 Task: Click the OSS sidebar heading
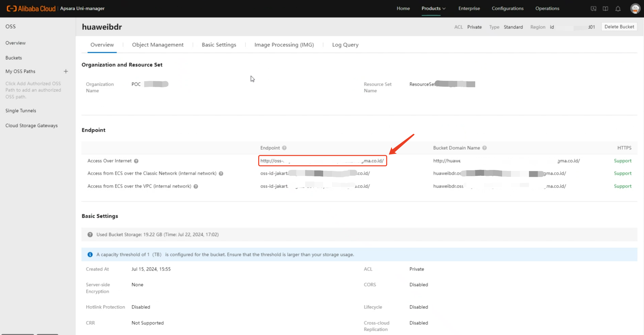(x=10, y=27)
